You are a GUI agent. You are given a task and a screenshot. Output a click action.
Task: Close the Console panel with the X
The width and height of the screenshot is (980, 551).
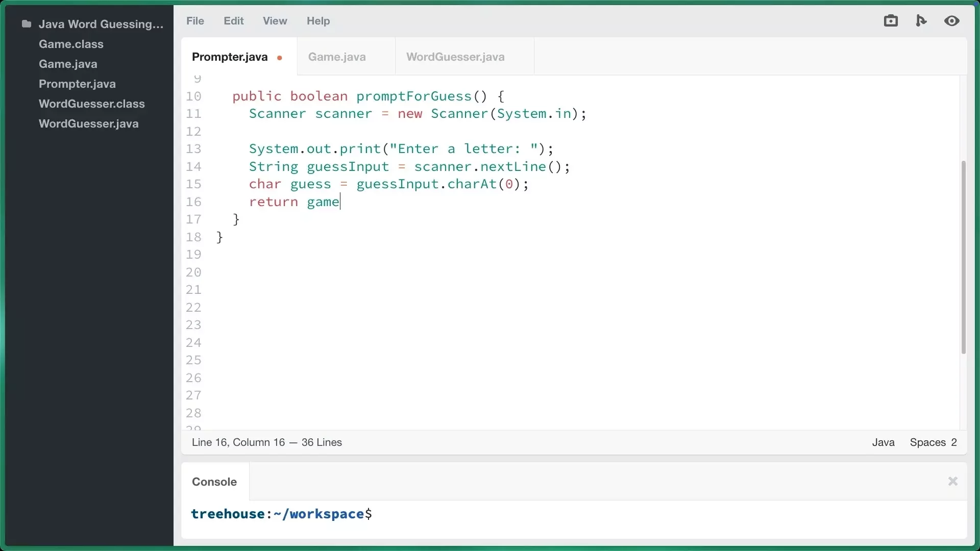pyautogui.click(x=952, y=481)
